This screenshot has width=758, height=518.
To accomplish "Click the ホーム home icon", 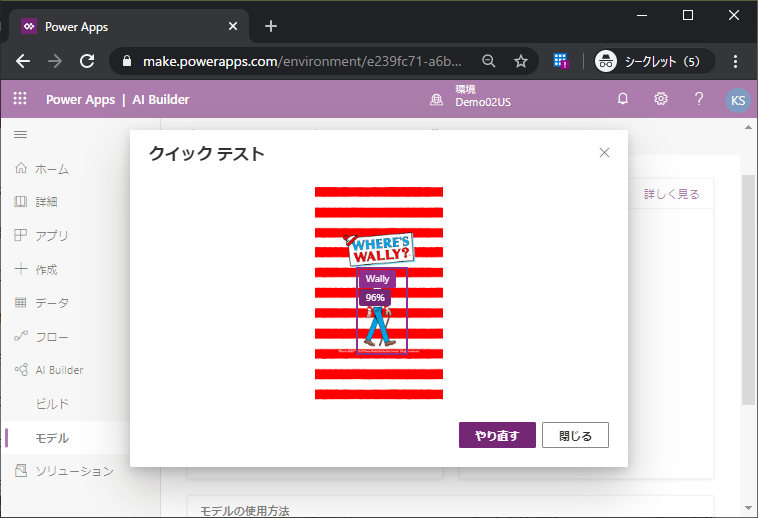I will point(21,168).
